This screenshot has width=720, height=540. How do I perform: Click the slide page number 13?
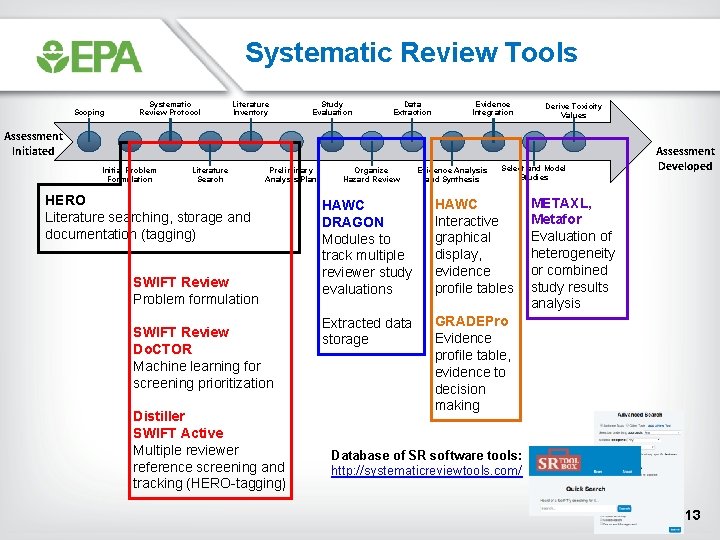point(693,515)
